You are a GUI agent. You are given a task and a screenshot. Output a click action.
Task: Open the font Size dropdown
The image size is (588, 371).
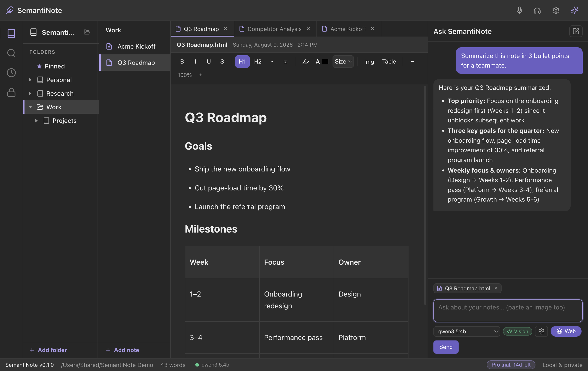pos(343,62)
